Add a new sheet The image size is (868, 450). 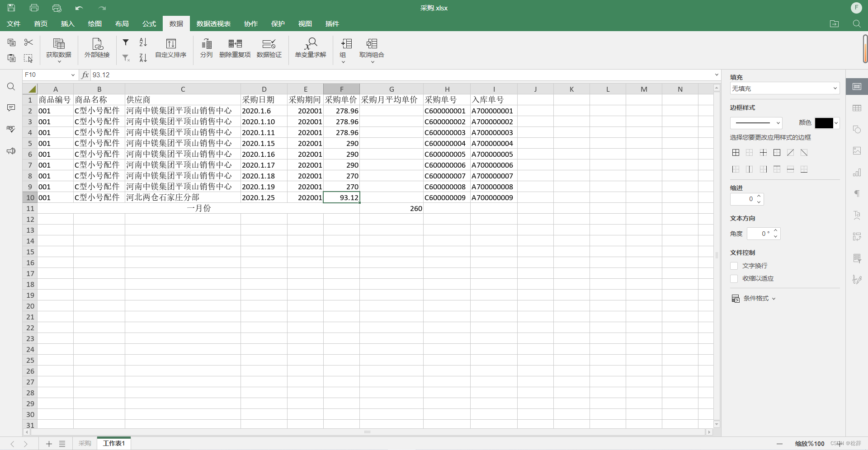(x=49, y=444)
